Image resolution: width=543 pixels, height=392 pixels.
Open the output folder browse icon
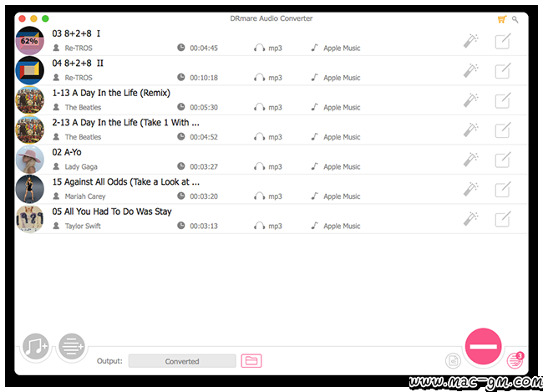pos(251,361)
